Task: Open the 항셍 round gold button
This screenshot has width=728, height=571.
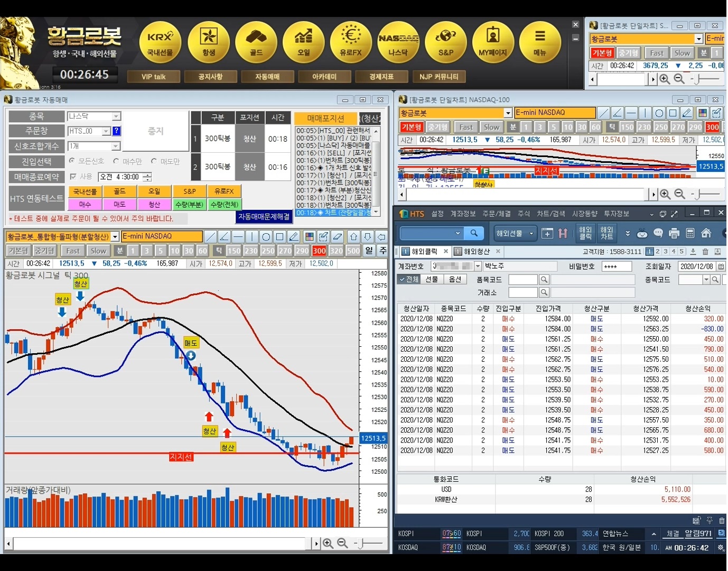Action: 209,42
